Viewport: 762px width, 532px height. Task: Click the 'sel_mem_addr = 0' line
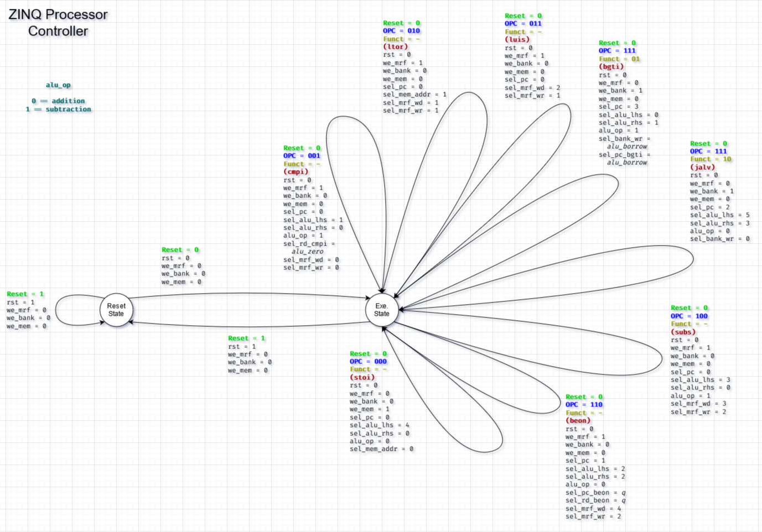point(382,449)
